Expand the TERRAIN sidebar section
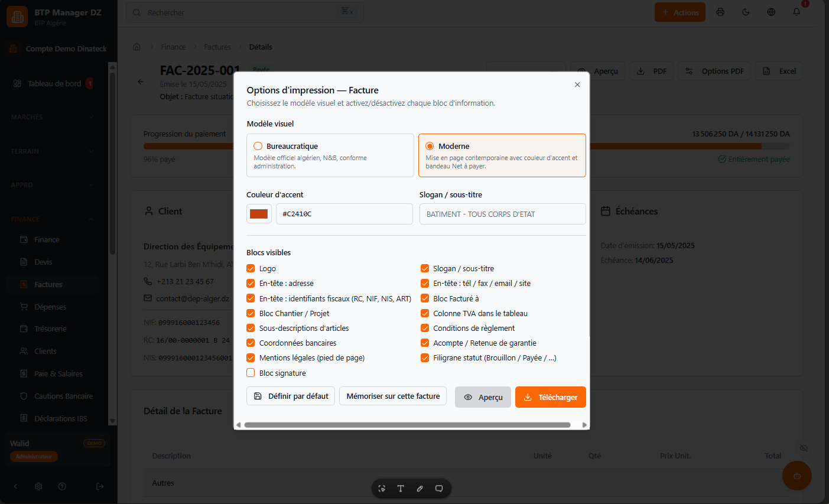 (53, 151)
